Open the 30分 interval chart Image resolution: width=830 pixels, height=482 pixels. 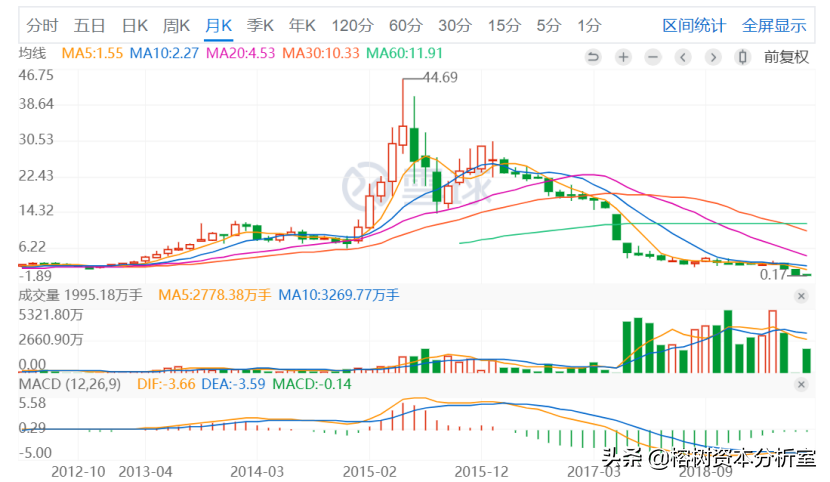455,25
